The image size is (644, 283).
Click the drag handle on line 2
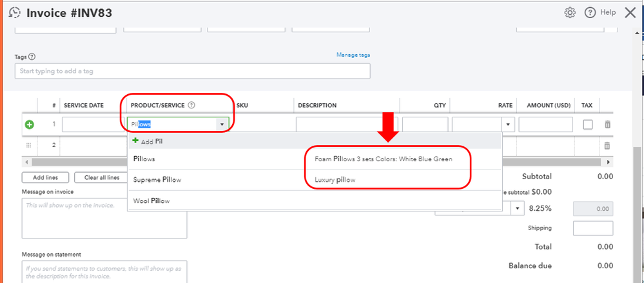pyautogui.click(x=29, y=146)
